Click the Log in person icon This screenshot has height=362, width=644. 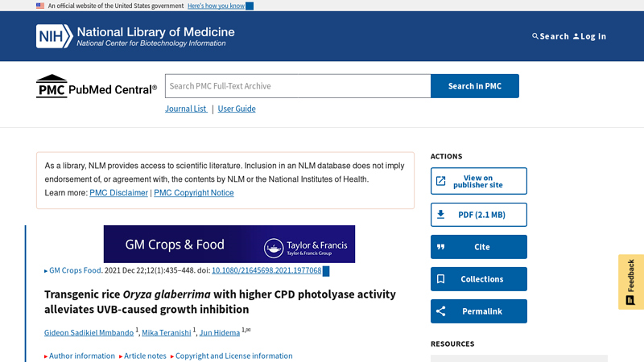(576, 36)
